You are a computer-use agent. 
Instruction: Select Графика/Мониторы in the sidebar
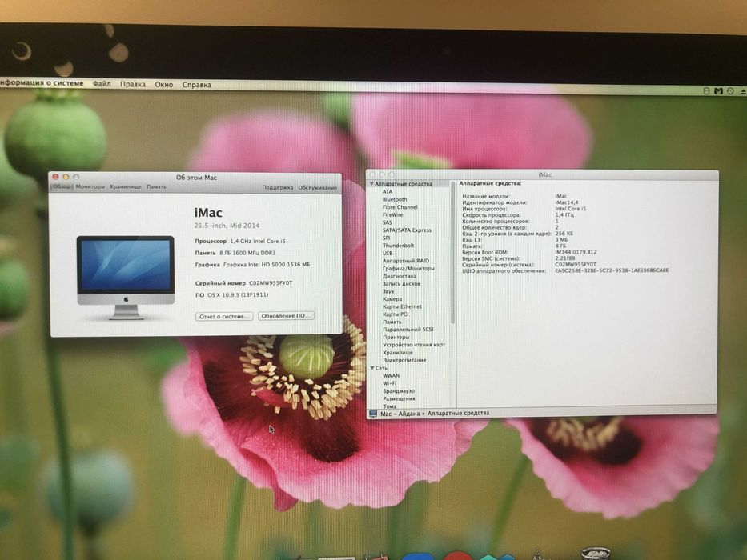pos(408,268)
